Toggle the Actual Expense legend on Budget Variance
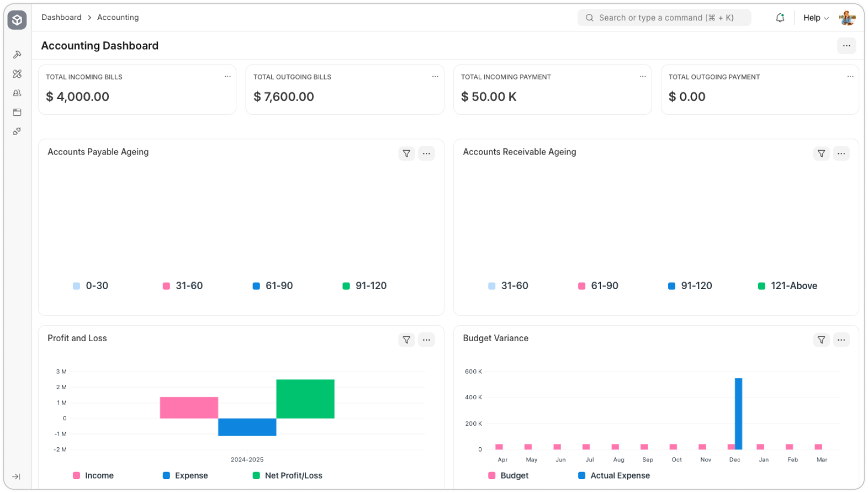868x493 pixels. click(x=614, y=475)
